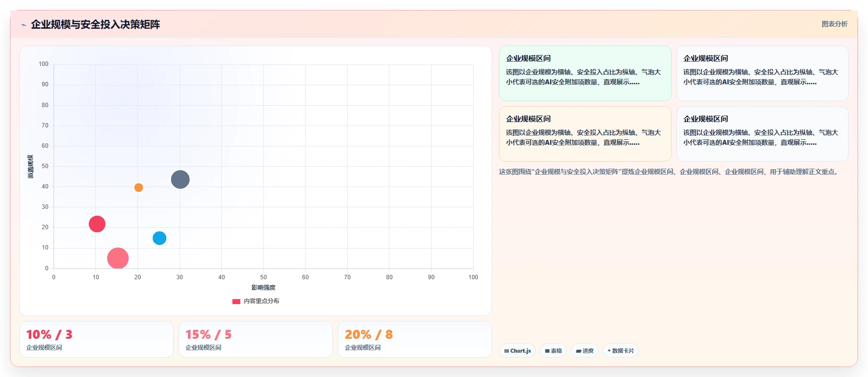Select the green 企业规模区间 info card

pyautogui.click(x=585, y=73)
